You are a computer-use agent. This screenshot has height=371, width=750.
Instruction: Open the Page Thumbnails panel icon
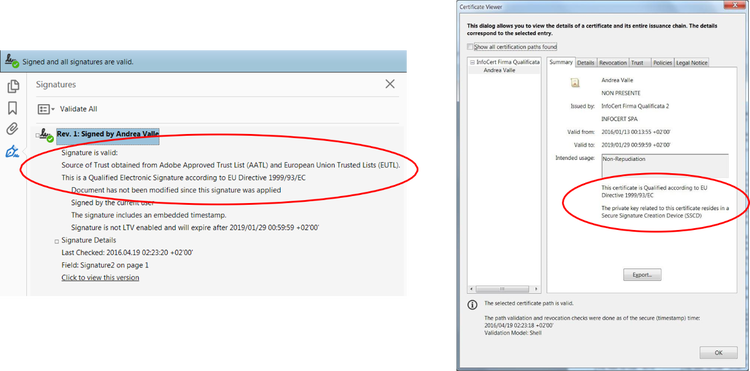(x=13, y=87)
